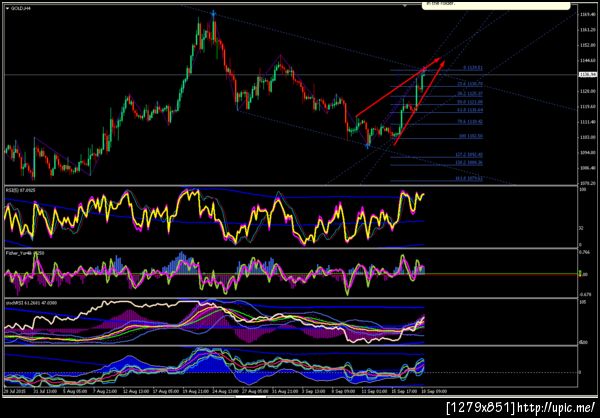Select the blue anchor point at swing low
Screen dimensions: 600x418
coord(367,146)
